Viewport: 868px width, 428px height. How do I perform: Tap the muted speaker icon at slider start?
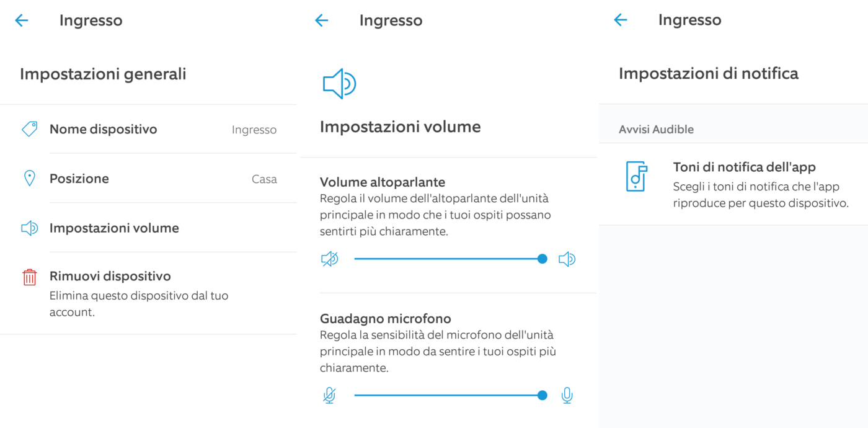tap(330, 259)
